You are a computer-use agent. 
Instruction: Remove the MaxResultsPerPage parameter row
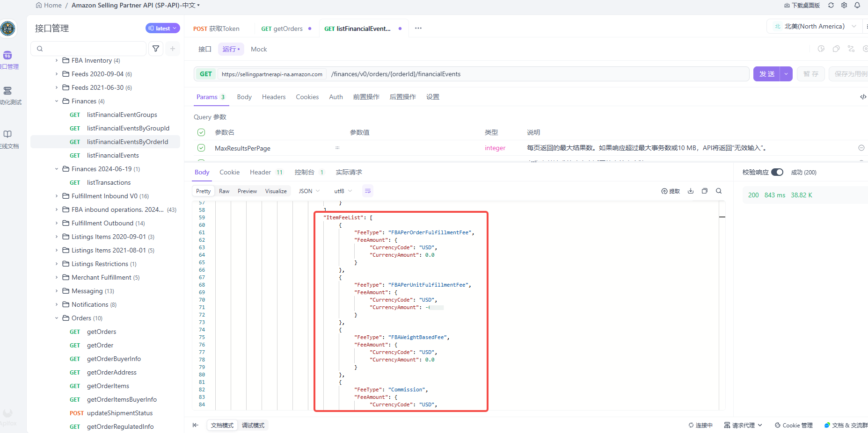pos(861,148)
